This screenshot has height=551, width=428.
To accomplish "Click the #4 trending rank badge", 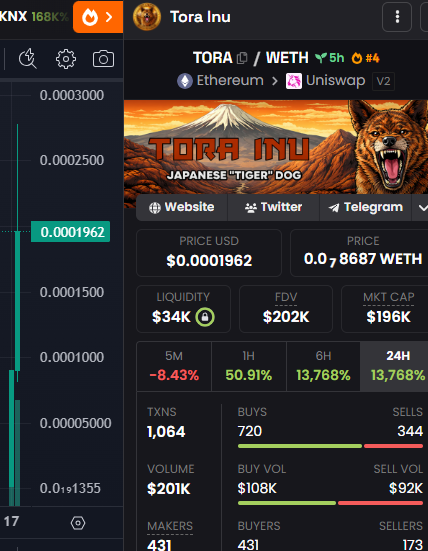I will [365, 58].
